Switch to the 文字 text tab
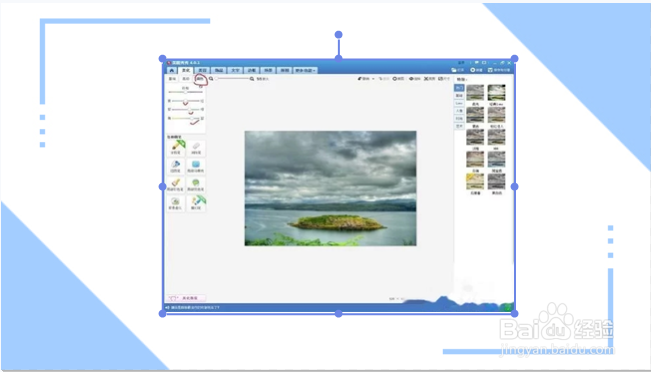 coord(235,71)
